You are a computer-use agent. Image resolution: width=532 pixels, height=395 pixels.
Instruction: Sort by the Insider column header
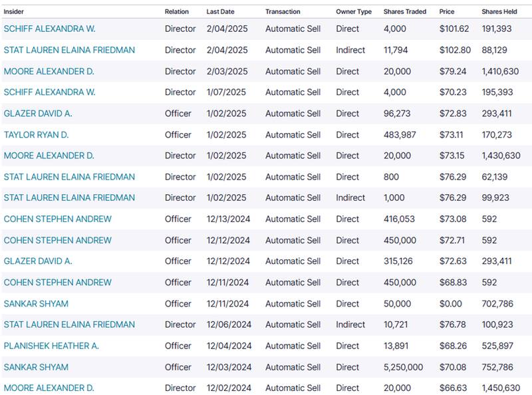point(16,11)
